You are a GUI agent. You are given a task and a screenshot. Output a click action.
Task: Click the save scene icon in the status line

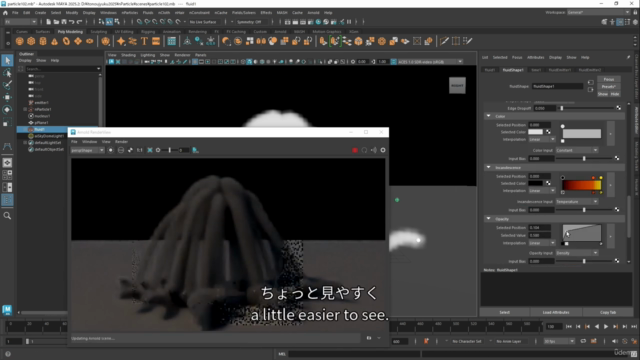pos(64,22)
